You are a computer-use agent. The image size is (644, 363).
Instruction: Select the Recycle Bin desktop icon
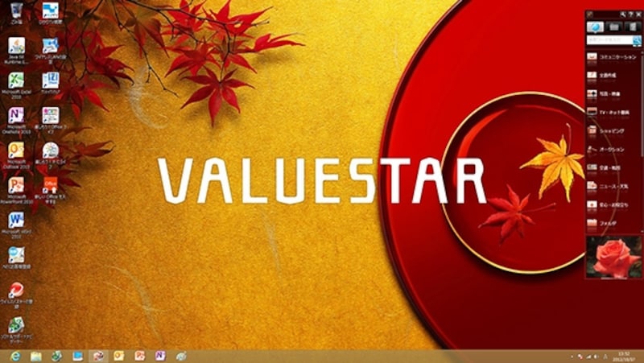[16, 11]
